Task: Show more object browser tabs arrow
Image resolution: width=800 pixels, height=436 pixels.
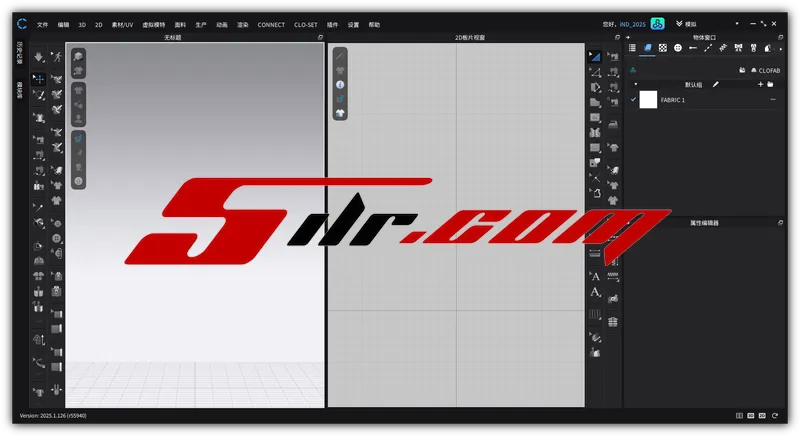Action: [x=781, y=49]
